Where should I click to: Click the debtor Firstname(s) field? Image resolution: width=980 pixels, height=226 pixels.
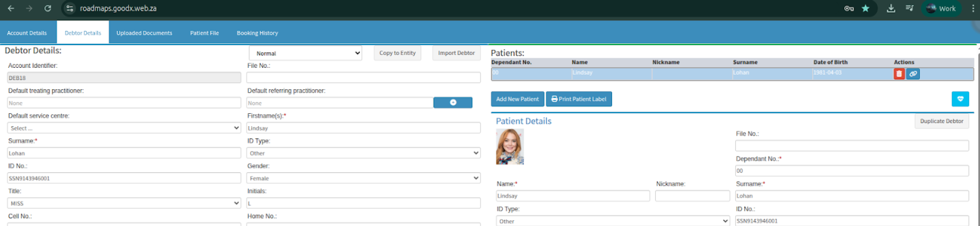(x=364, y=128)
